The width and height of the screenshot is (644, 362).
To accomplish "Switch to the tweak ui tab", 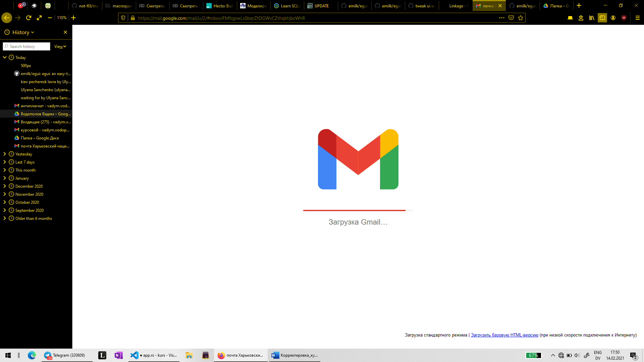I will click(422, 6).
